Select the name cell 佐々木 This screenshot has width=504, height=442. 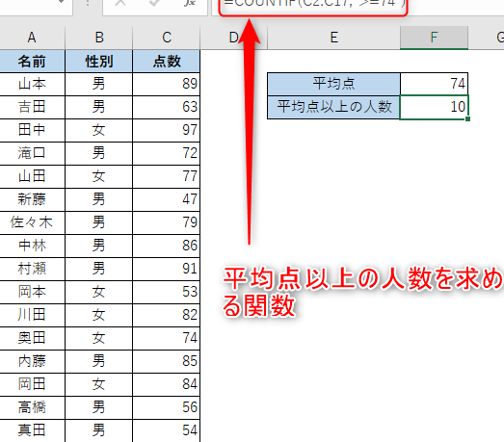(32, 223)
